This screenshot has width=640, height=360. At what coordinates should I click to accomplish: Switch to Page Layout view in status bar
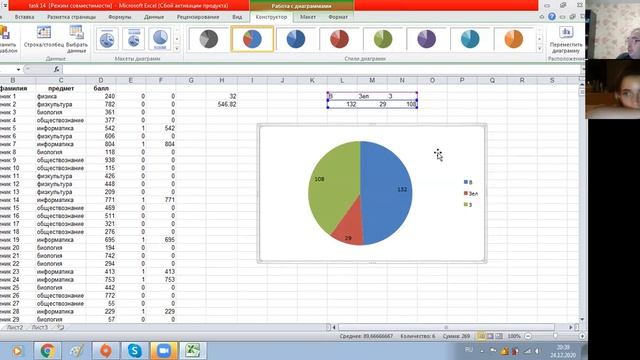pos(490,336)
